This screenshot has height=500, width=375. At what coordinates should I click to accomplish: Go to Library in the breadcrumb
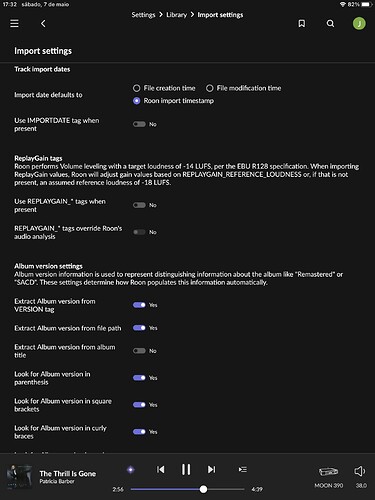[x=176, y=15]
